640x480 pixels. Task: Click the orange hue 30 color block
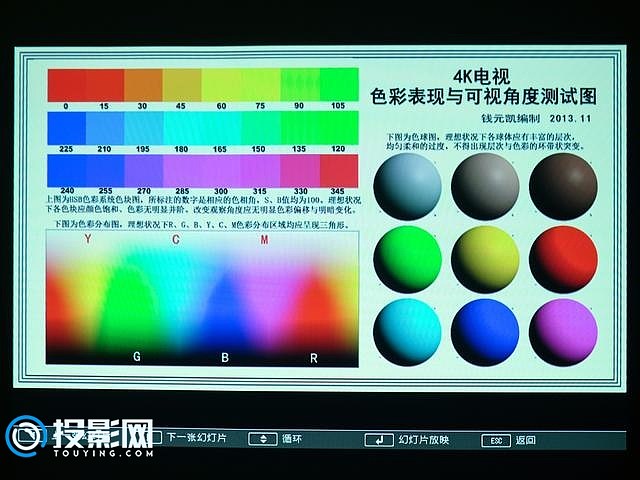(143, 85)
